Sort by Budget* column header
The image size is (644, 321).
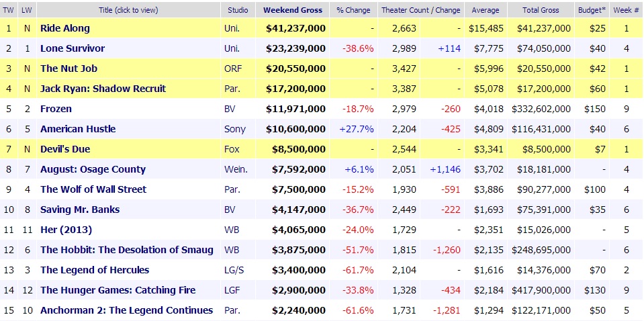pyautogui.click(x=592, y=10)
